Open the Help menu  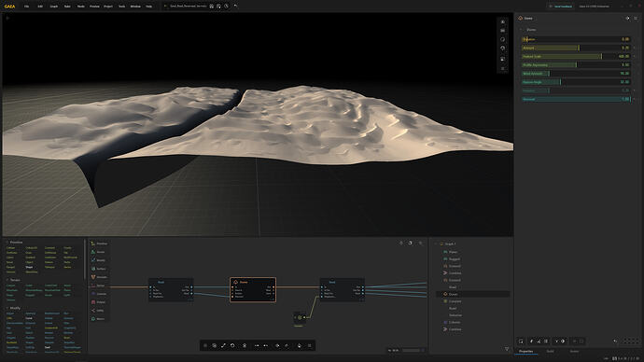pos(148,7)
